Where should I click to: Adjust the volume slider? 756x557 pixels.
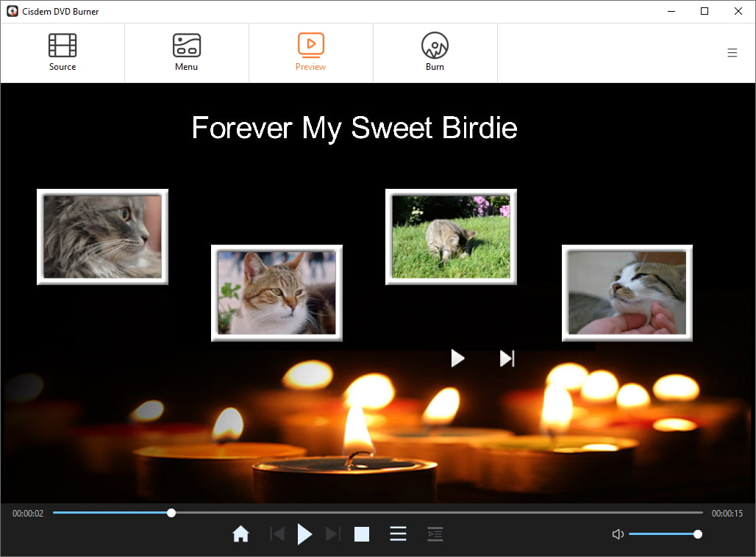click(x=663, y=534)
